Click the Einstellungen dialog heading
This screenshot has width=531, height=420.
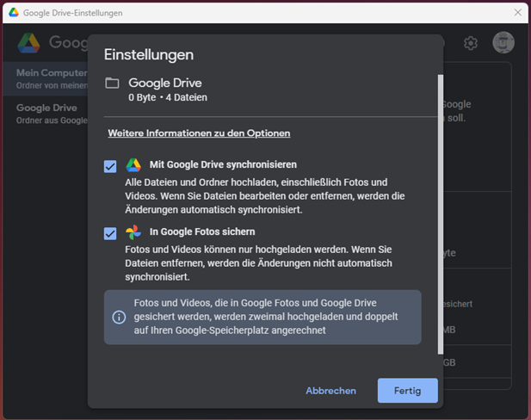tap(149, 54)
